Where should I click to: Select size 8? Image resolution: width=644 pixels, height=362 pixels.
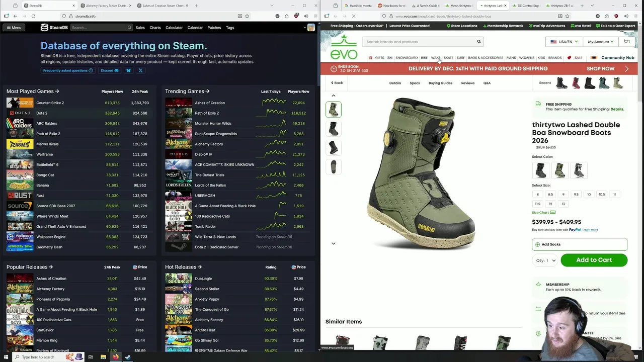(x=537, y=194)
